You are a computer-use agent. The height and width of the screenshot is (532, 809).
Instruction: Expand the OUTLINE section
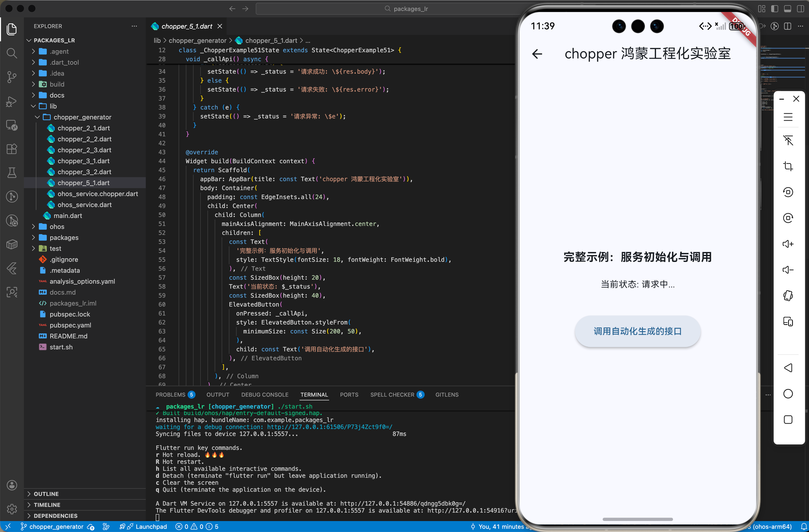point(46,494)
